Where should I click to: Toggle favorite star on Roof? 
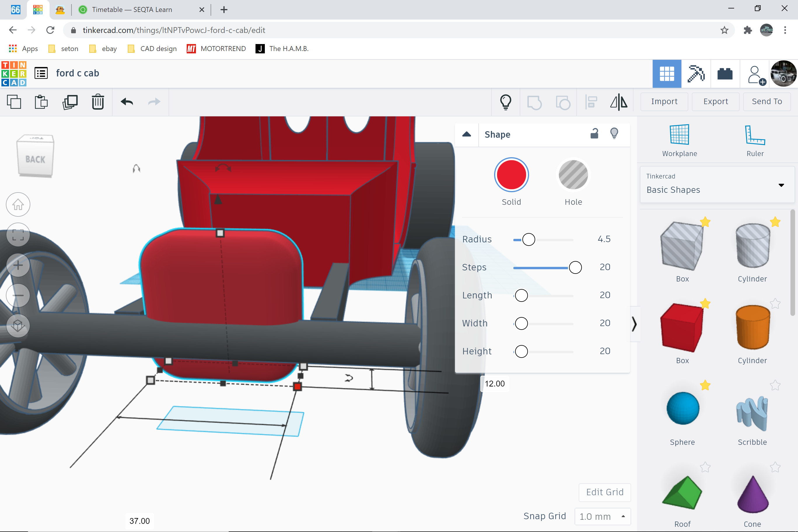point(705,467)
